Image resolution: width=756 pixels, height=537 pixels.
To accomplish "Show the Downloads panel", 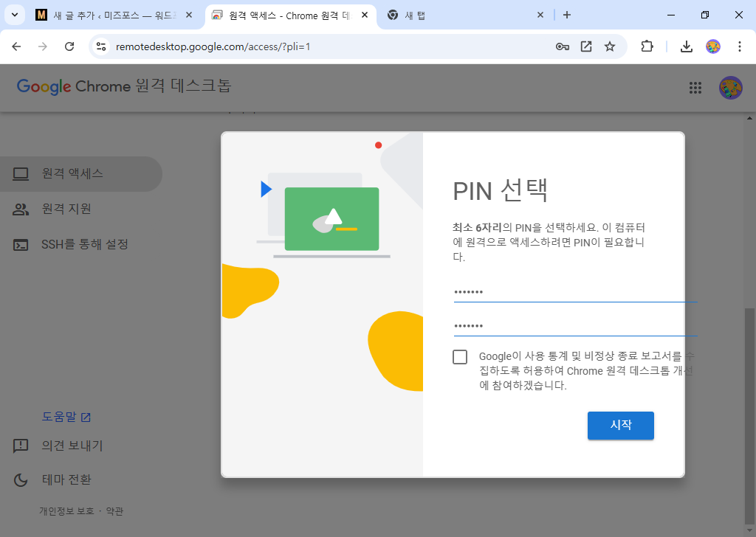I will (x=686, y=46).
